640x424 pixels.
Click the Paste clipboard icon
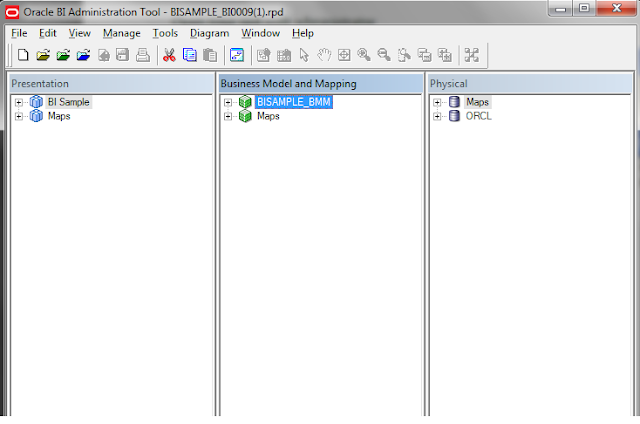coord(210,55)
